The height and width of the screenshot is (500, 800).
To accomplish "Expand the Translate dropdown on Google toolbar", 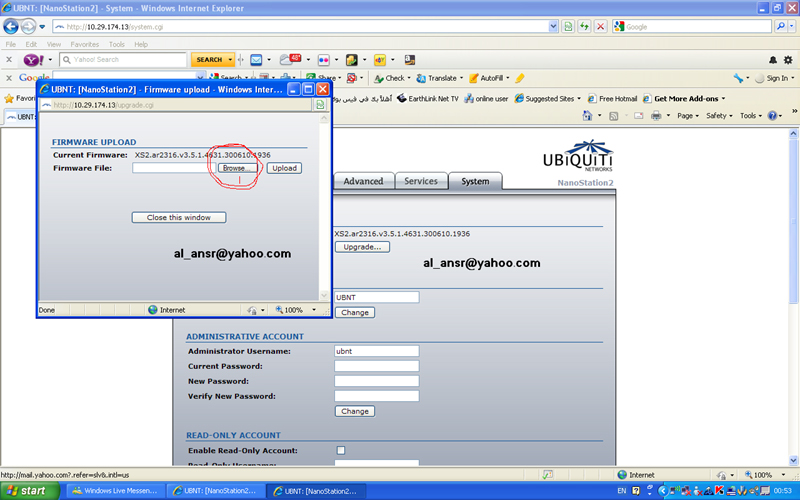I will point(461,78).
